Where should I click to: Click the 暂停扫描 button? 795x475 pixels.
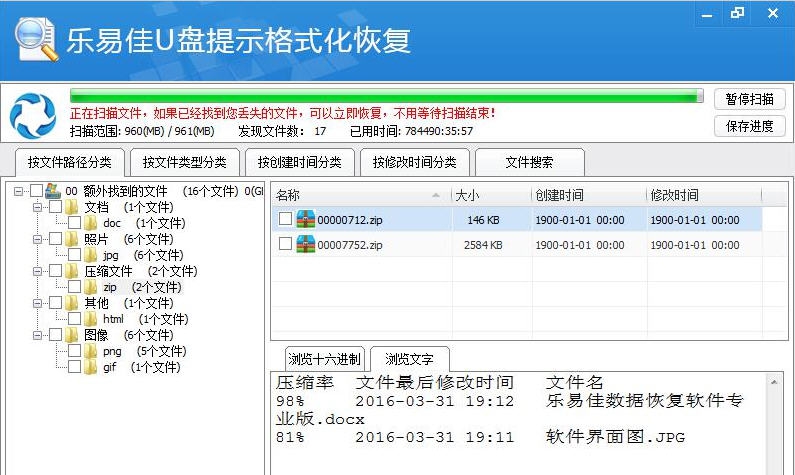(x=749, y=99)
